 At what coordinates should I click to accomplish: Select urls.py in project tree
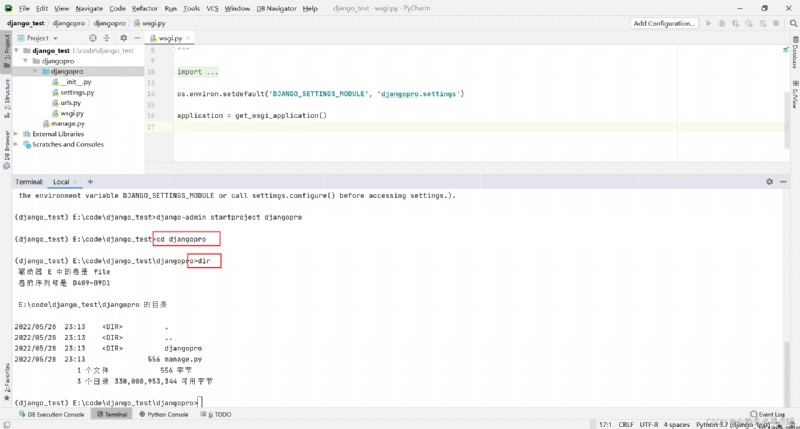(67, 103)
